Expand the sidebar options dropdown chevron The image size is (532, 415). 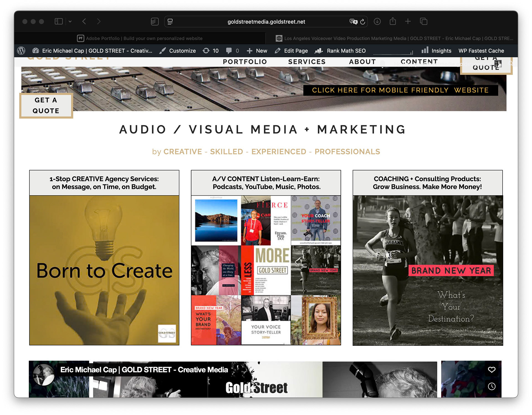[x=70, y=21]
